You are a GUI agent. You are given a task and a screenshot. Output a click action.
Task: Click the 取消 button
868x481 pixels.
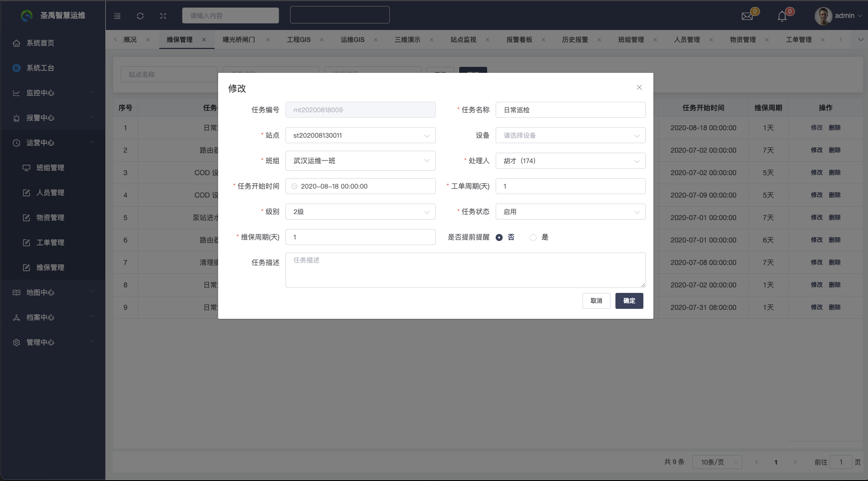click(596, 301)
